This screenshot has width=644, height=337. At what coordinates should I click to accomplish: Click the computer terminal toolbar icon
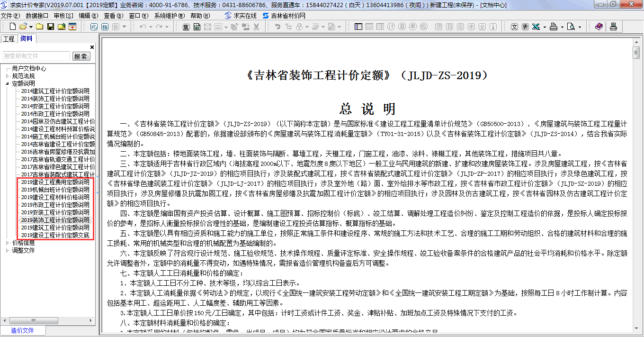pyautogui.click(x=613, y=27)
